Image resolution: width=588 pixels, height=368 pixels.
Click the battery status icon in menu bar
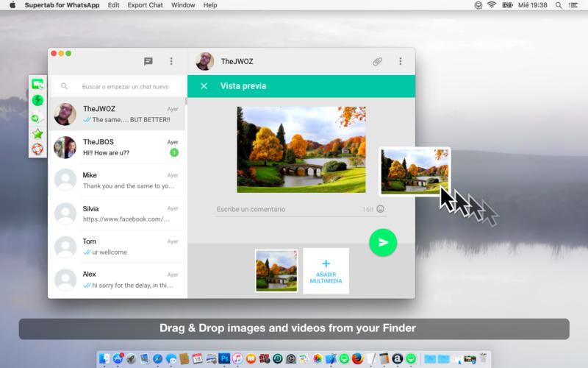507,5
